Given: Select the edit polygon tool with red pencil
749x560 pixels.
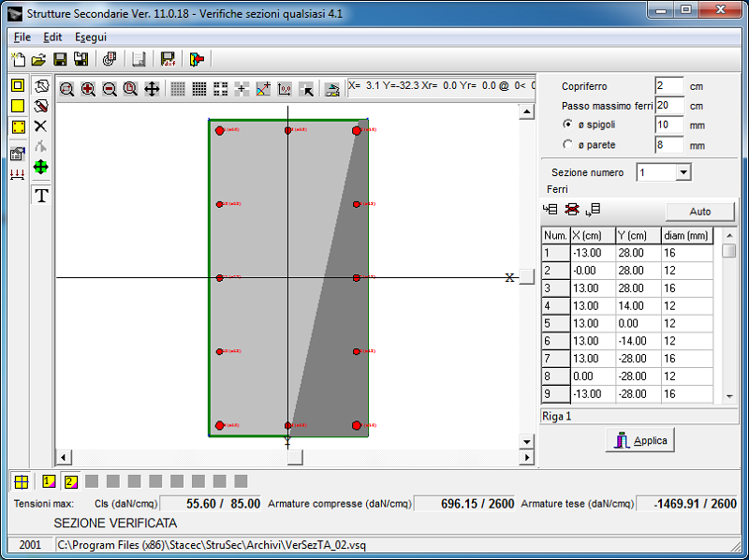Looking at the screenshot, I should click(x=41, y=106).
